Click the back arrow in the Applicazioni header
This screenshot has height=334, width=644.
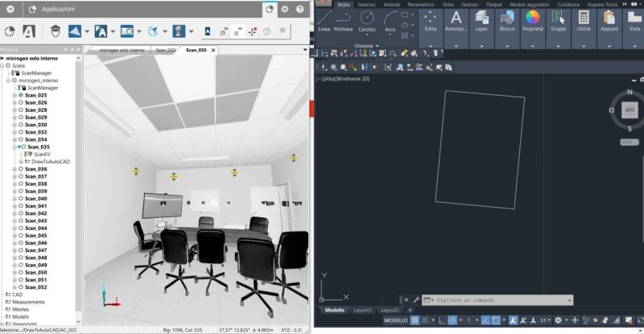(x=10, y=9)
